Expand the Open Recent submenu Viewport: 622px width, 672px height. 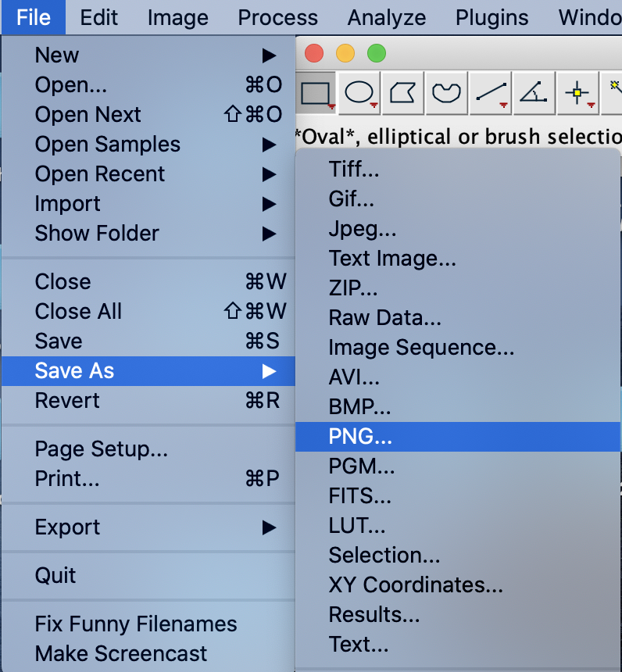click(148, 174)
